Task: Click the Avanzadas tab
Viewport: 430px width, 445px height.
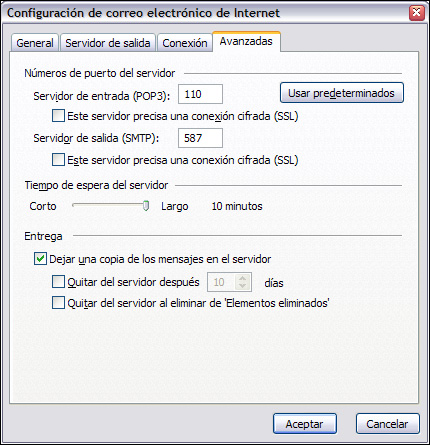Action: pyautogui.click(x=246, y=41)
